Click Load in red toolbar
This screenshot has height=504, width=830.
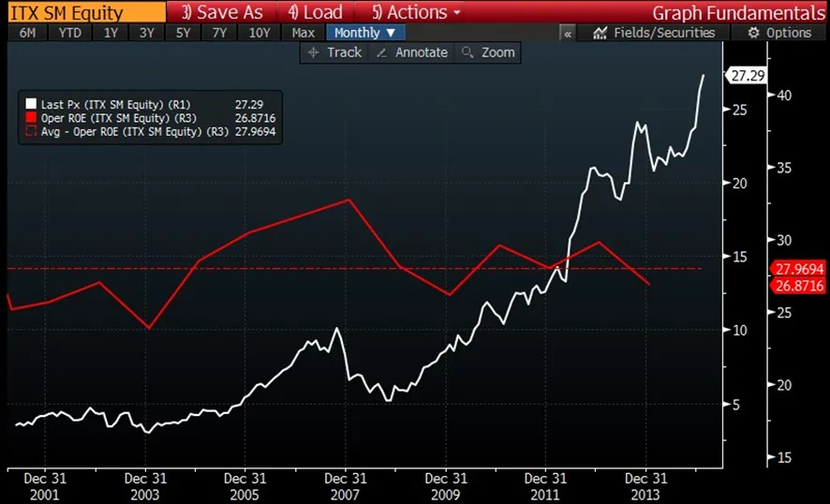[x=315, y=12]
